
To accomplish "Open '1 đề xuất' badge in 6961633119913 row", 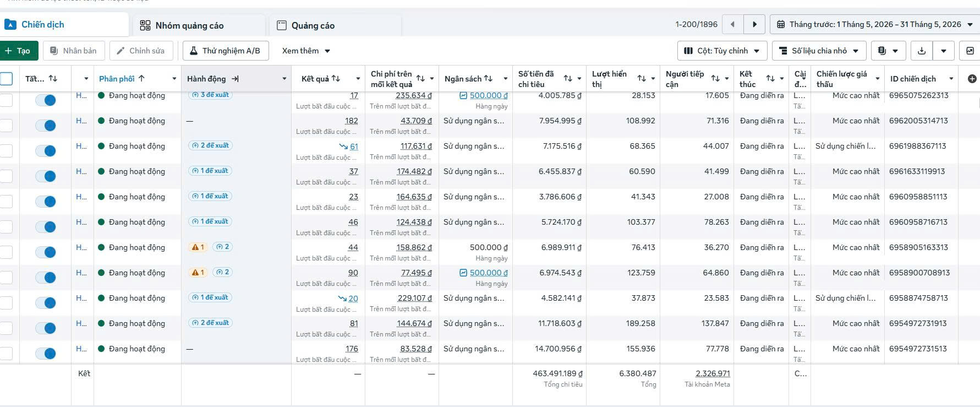I will click(210, 171).
